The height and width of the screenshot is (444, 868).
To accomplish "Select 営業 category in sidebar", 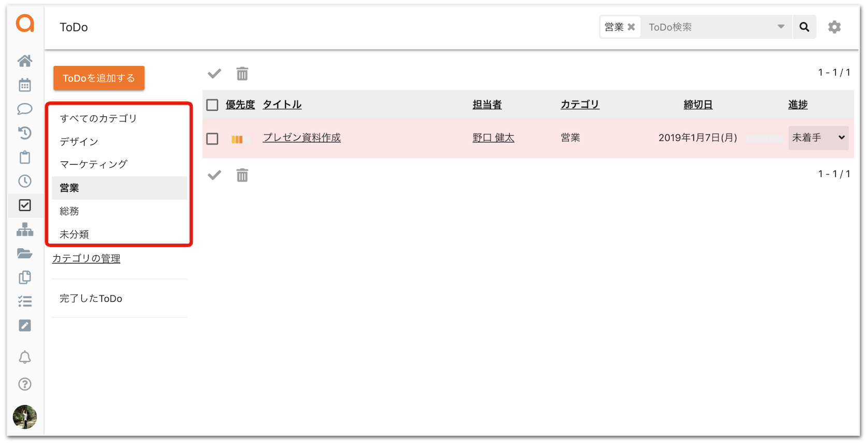I will (120, 188).
